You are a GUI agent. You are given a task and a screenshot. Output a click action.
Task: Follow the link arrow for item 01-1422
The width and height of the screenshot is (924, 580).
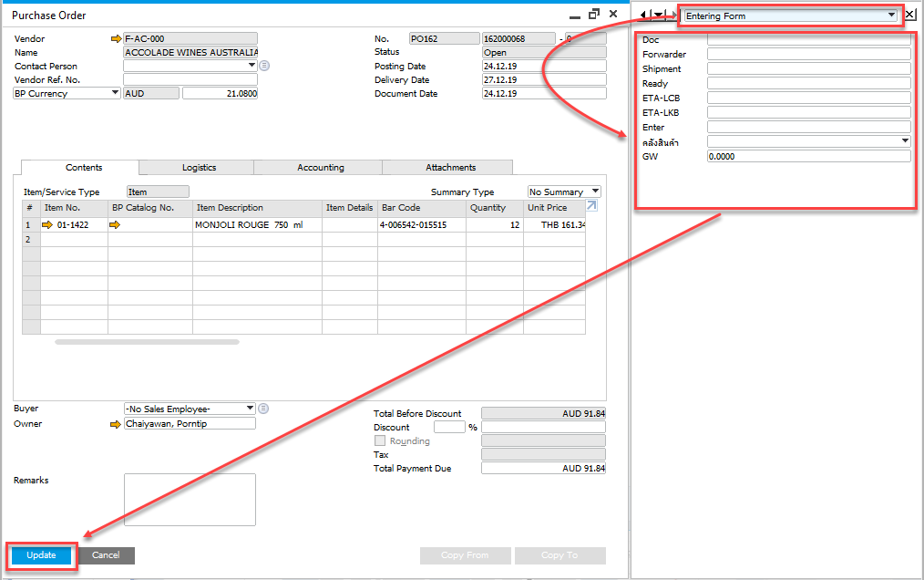tap(47, 225)
